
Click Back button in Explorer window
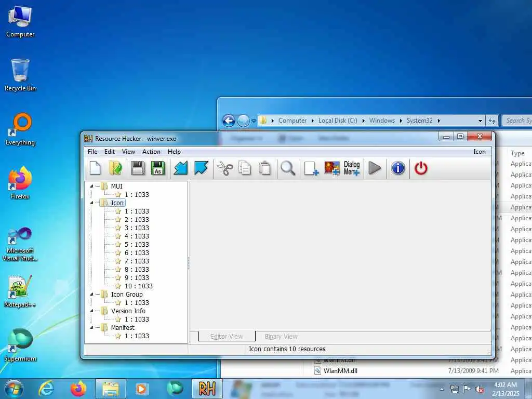click(x=229, y=121)
